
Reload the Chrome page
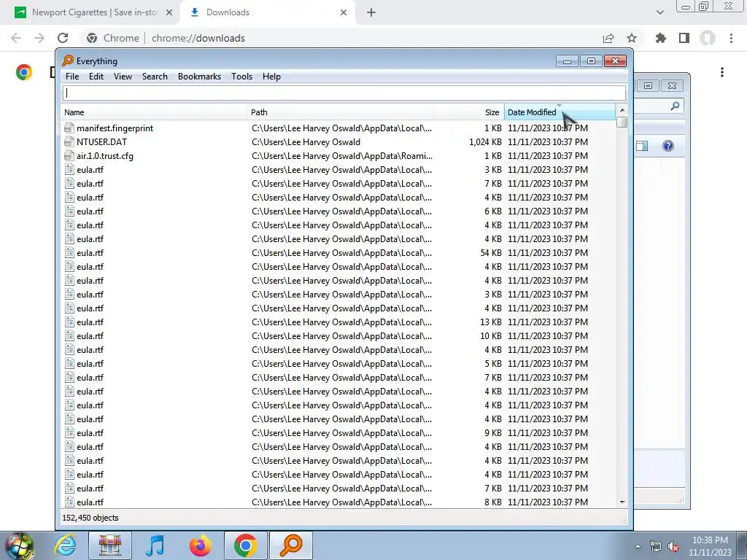[x=63, y=38]
